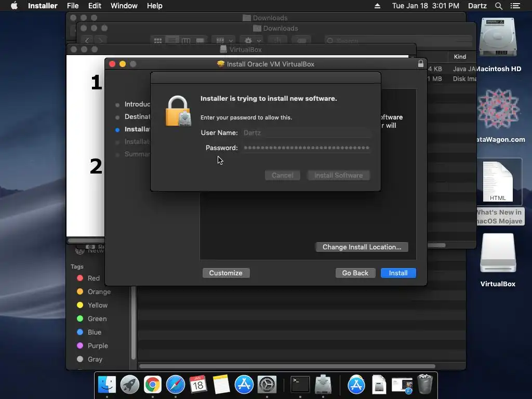The width and height of the screenshot is (532, 399).
Task: Open the arrange-by dropdown in Downloads window
Action: (x=224, y=41)
